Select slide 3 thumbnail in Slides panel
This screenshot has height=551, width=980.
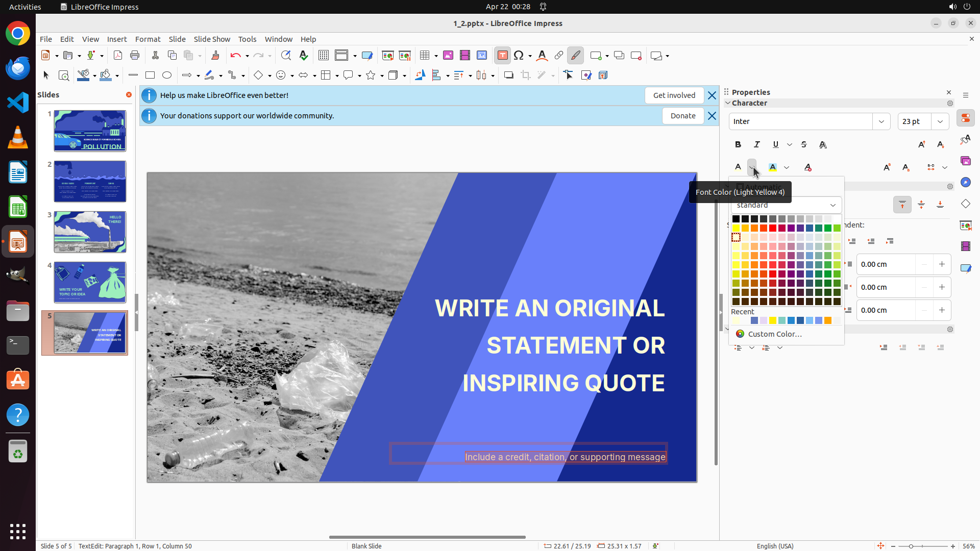pyautogui.click(x=90, y=232)
